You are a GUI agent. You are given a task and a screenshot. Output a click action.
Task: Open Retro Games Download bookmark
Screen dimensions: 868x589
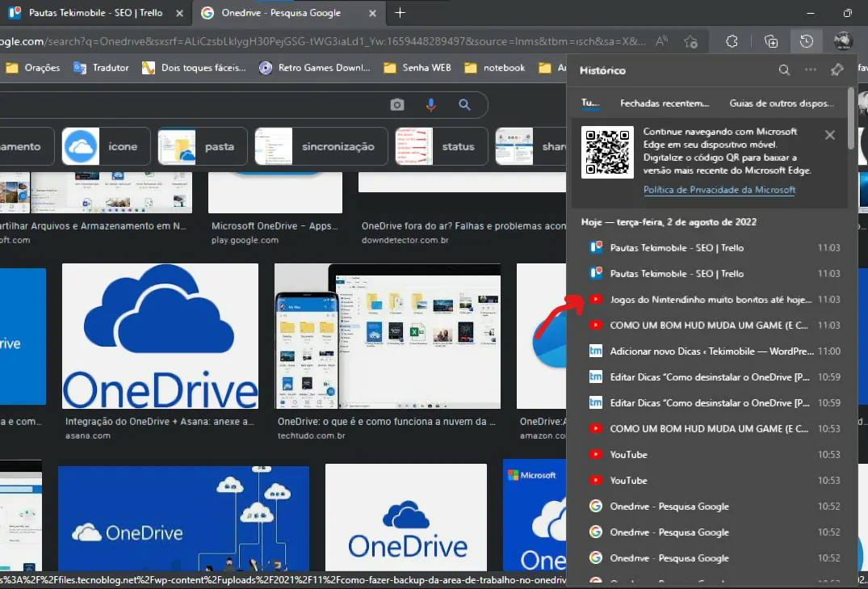pos(314,68)
